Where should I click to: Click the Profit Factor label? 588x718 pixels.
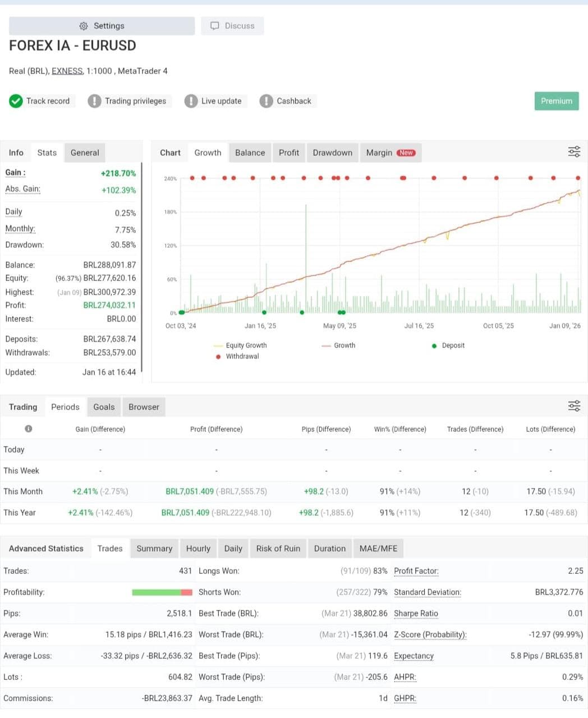coord(416,571)
